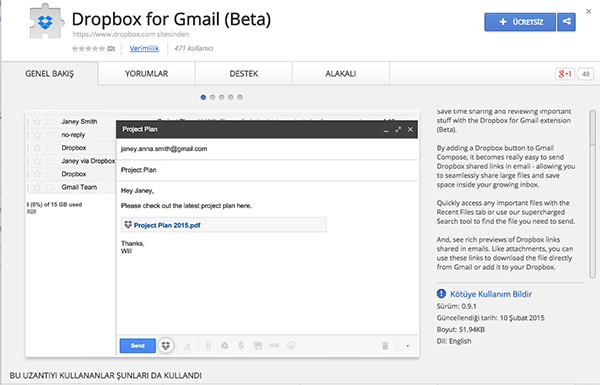600x385 pixels.
Task: Click the "Sürüm: 0.9.1" version text
Action: pyautogui.click(x=457, y=306)
